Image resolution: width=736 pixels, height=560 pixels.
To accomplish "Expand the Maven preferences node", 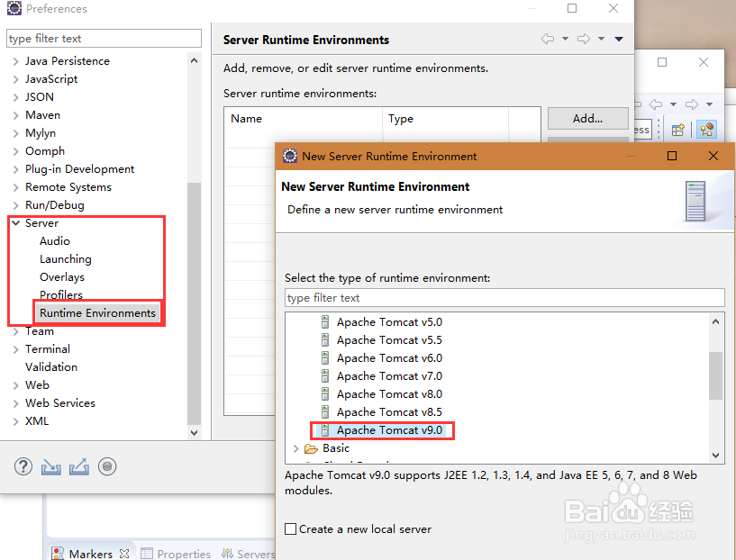I will 16,115.
